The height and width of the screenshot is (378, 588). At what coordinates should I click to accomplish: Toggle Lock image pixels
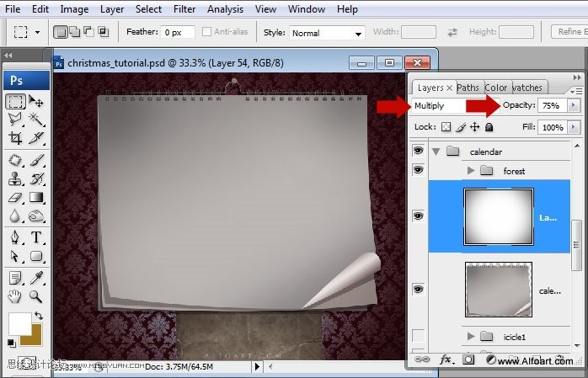[461, 127]
